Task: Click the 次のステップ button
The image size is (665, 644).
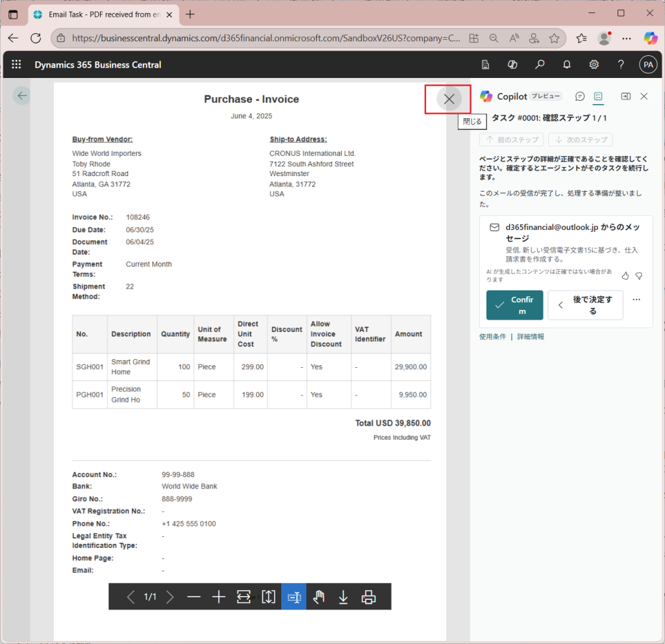Action: point(581,140)
